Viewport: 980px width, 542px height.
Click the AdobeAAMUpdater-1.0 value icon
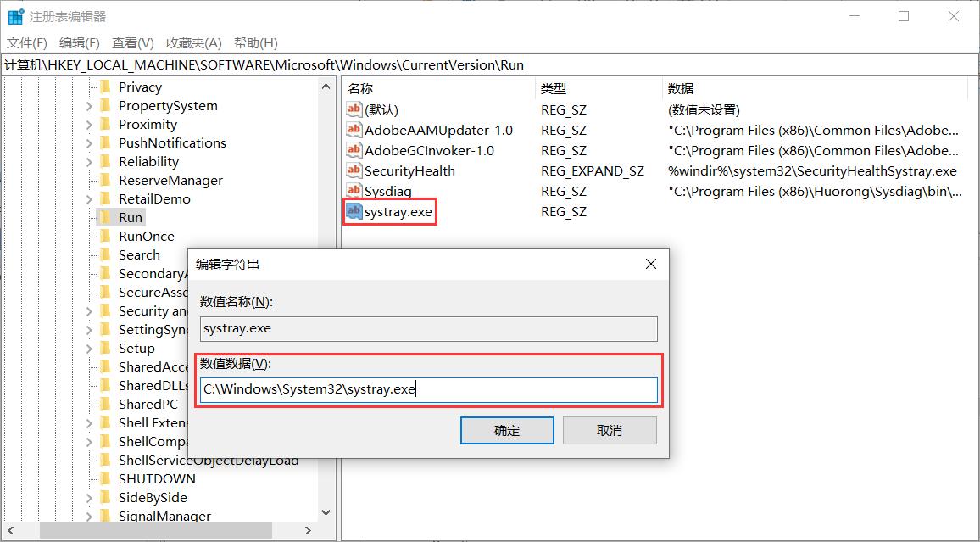point(354,130)
